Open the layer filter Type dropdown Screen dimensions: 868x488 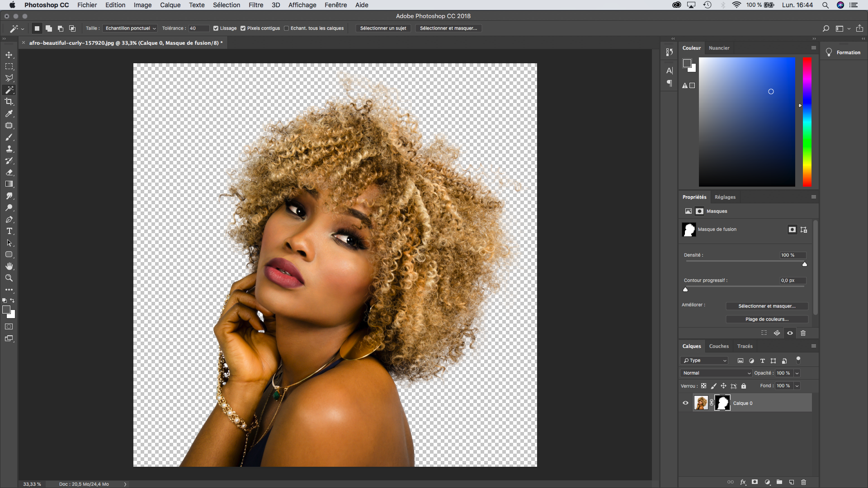tap(704, 361)
